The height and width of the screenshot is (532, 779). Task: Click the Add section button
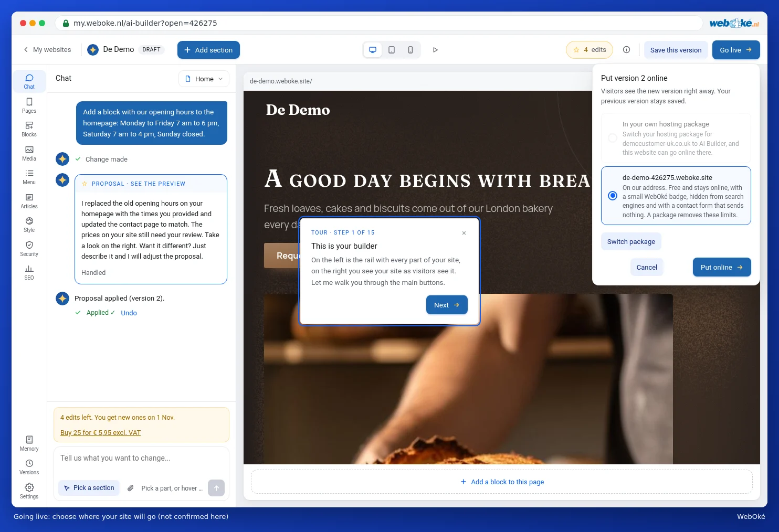[208, 50]
